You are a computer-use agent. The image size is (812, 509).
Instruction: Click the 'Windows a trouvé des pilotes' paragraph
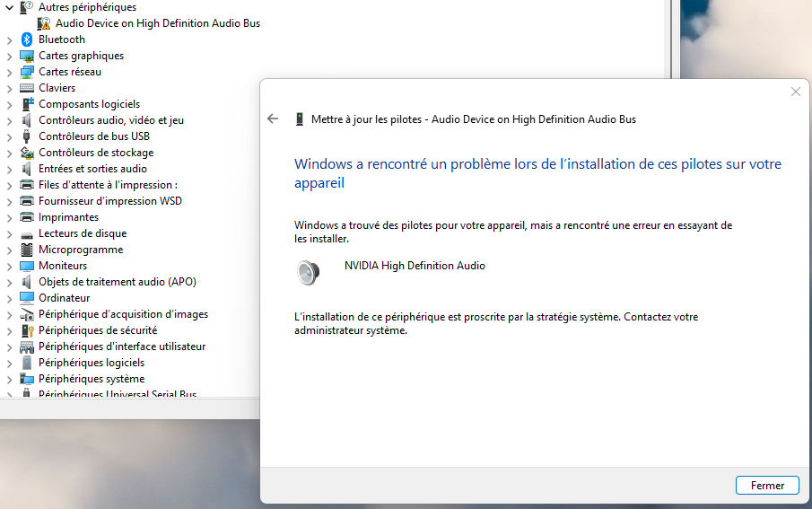[513, 232]
